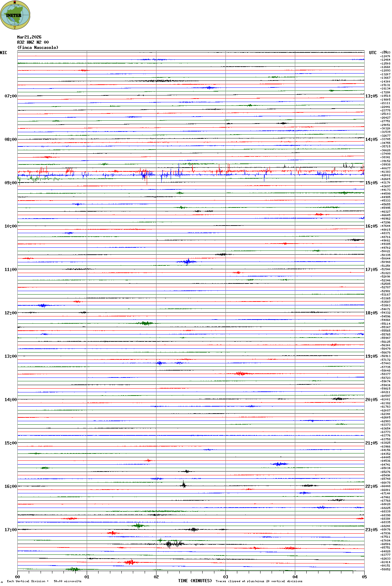Click the Finca Nascasolo station name
The height and width of the screenshot is (586, 392).
pyautogui.click(x=38, y=48)
